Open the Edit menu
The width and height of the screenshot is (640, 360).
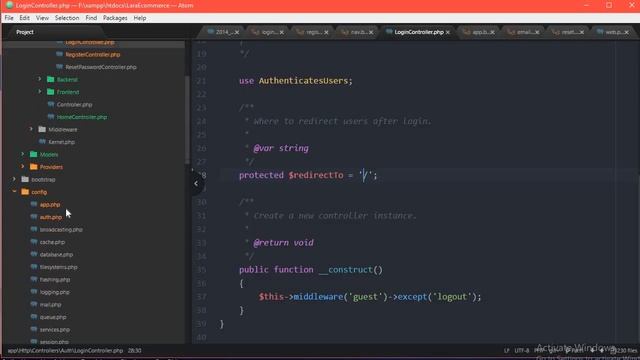(x=24, y=18)
